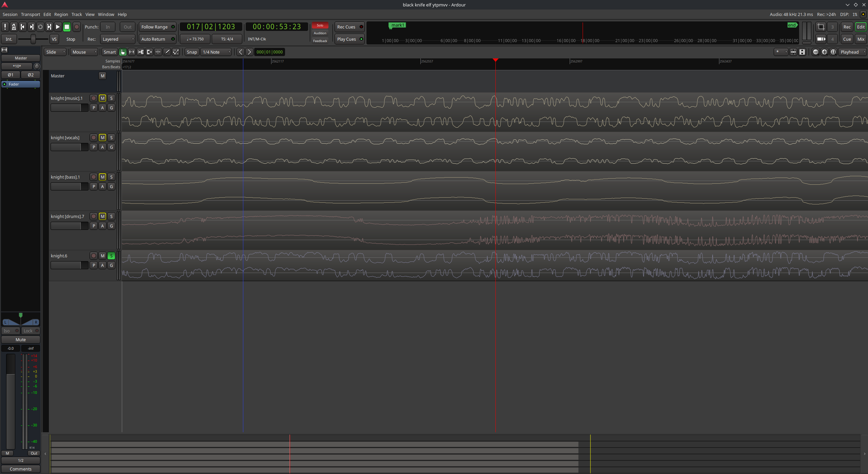Toggle the editor mixer strip icon
Viewport: 868px width, 474px height.
[4, 50]
